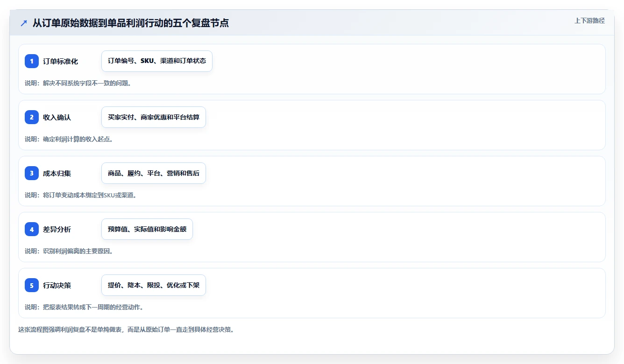
Task: Click the number 3 step badge
Action: point(32,173)
